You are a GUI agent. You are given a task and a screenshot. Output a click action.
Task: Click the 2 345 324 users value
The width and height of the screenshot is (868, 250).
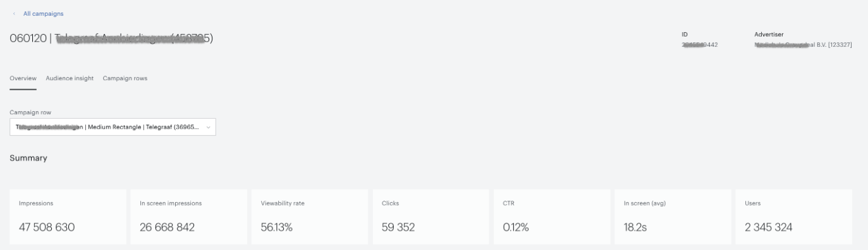(x=769, y=228)
